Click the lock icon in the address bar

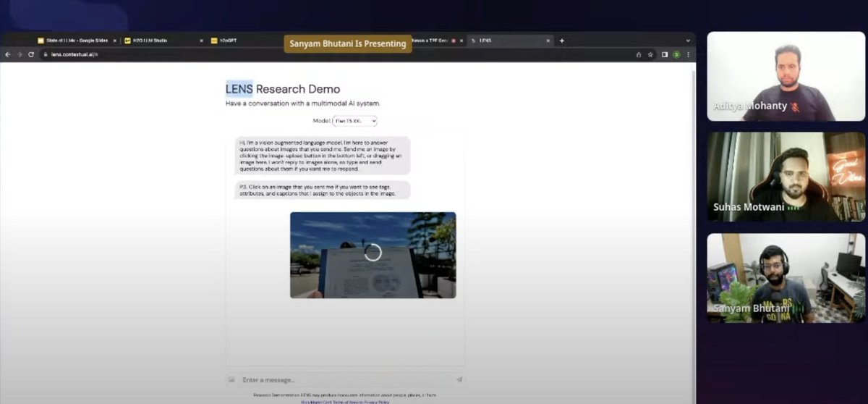coord(45,54)
